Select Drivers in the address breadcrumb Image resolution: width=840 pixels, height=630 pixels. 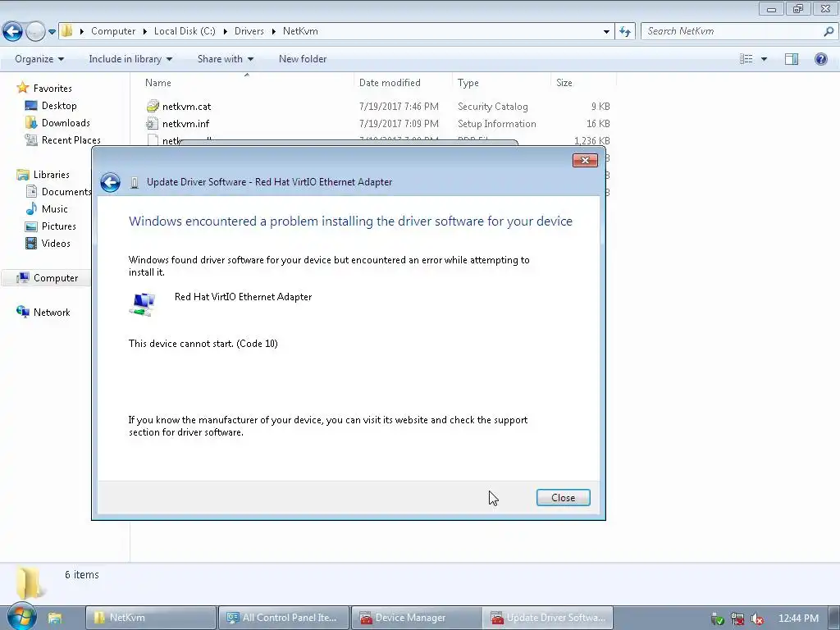[249, 31]
